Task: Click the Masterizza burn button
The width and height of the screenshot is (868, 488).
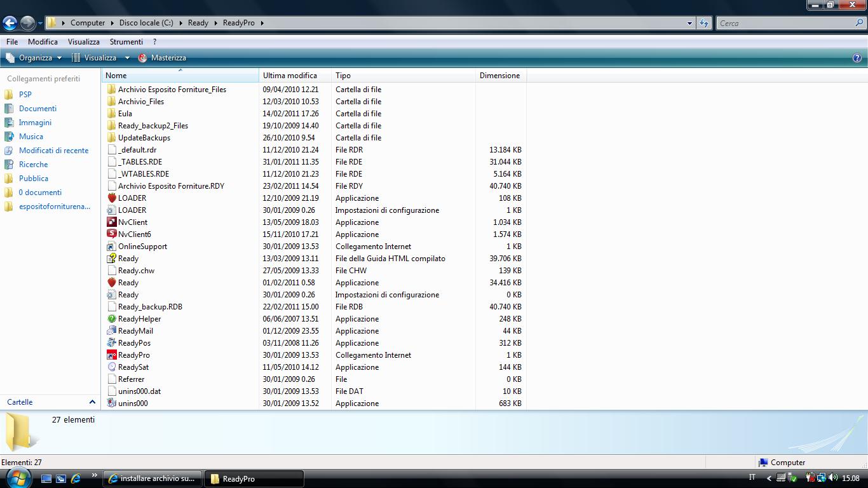Action: click(x=162, y=58)
